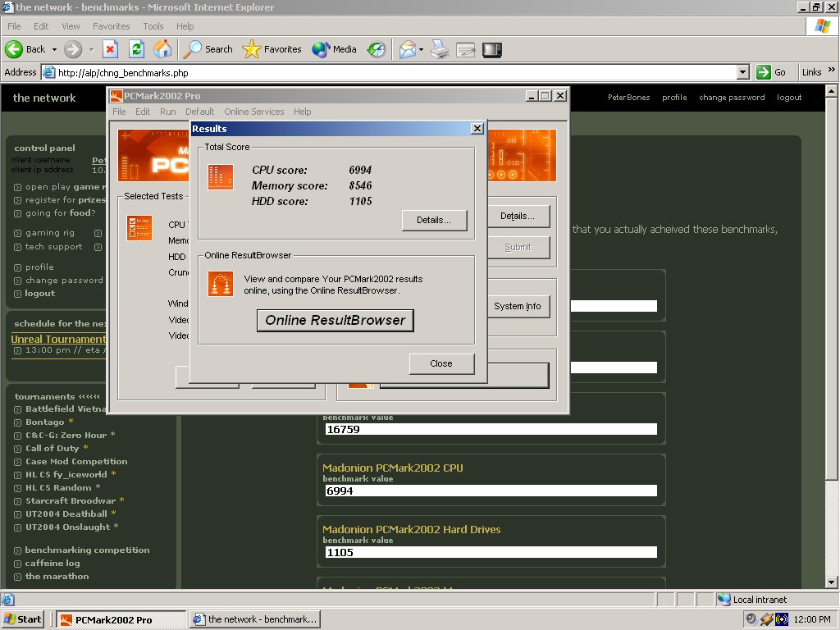Click the logout link in header
The width and height of the screenshot is (840, 630).
click(789, 98)
